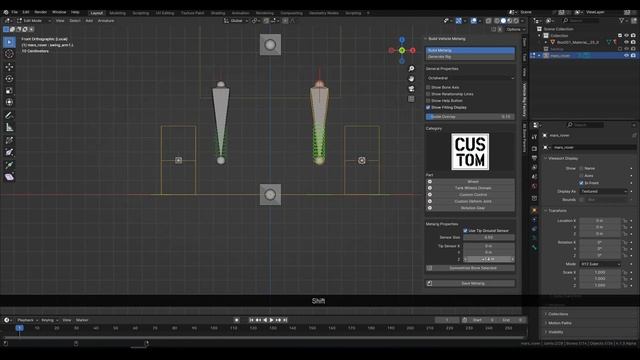Select the Scale tool
This screenshot has width=640, height=360.
9,91
